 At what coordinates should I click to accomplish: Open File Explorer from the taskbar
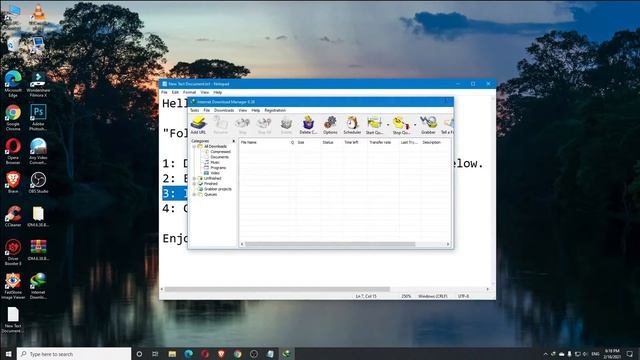pos(172,354)
